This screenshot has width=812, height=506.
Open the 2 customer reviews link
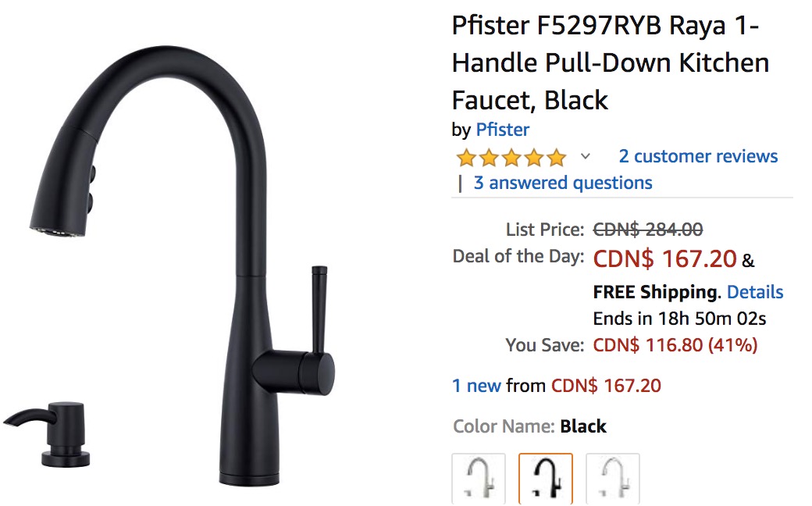698,156
